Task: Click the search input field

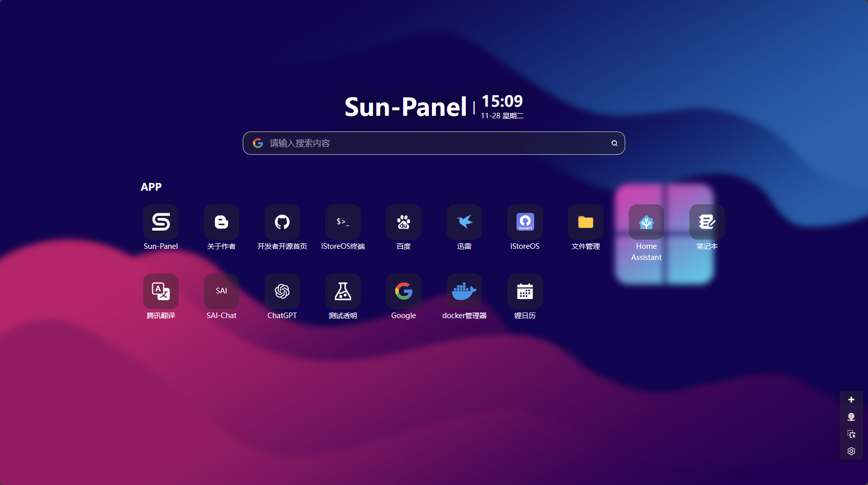Action: (435, 143)
